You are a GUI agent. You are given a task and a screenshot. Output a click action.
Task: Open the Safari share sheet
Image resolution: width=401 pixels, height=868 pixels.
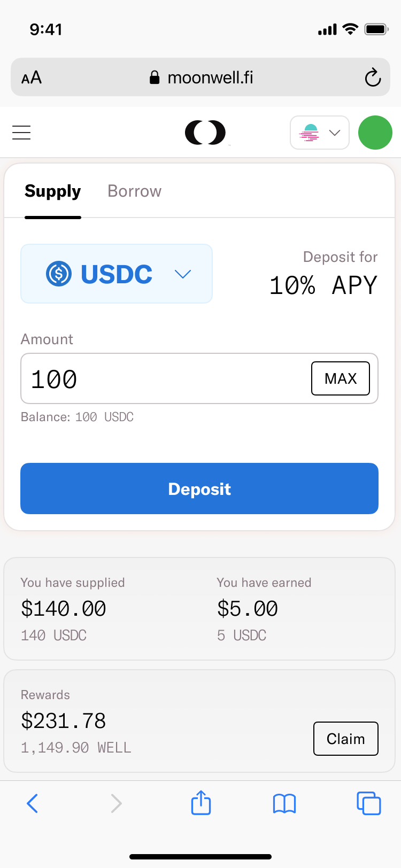pyautogui.click(x=201, y=803)
